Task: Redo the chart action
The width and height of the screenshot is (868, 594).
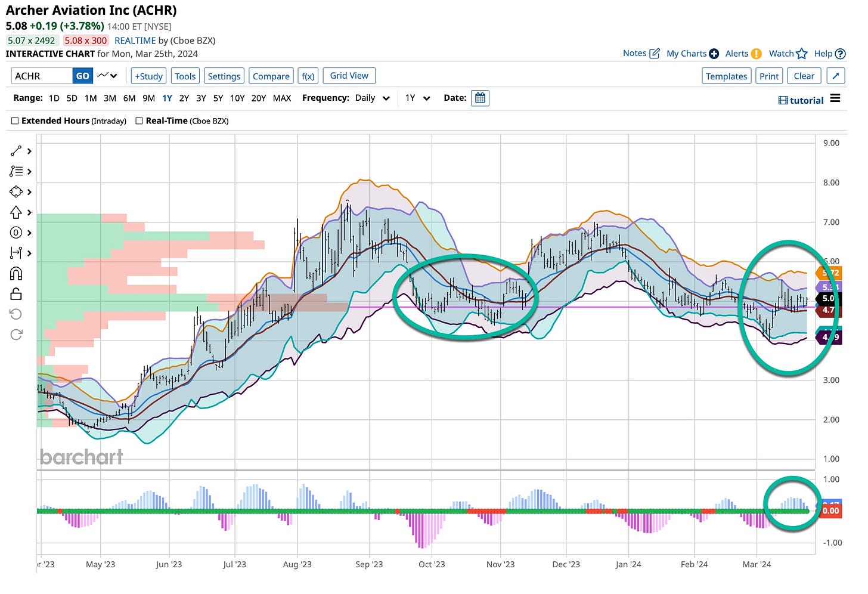Action: 16,335
